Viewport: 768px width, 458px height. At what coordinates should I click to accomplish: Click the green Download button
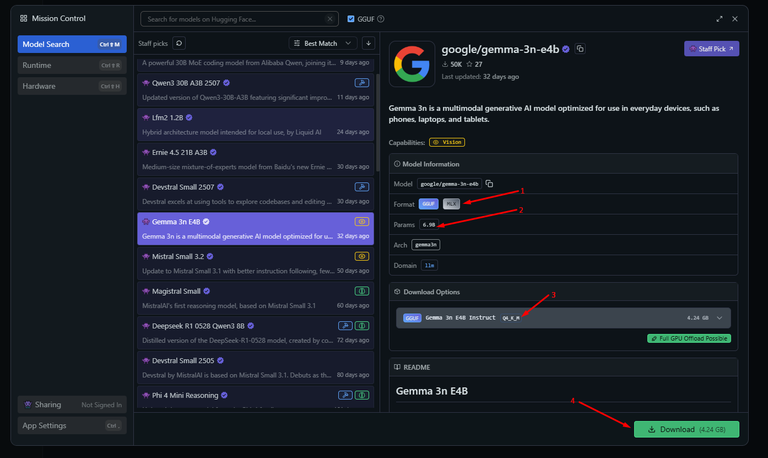point(686,429)
